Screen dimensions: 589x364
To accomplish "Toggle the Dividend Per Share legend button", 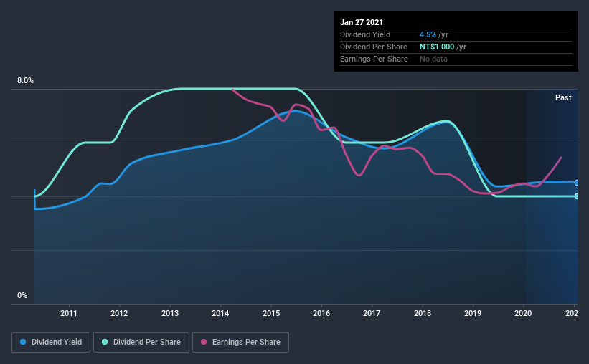I will click(x=141, y=343).
